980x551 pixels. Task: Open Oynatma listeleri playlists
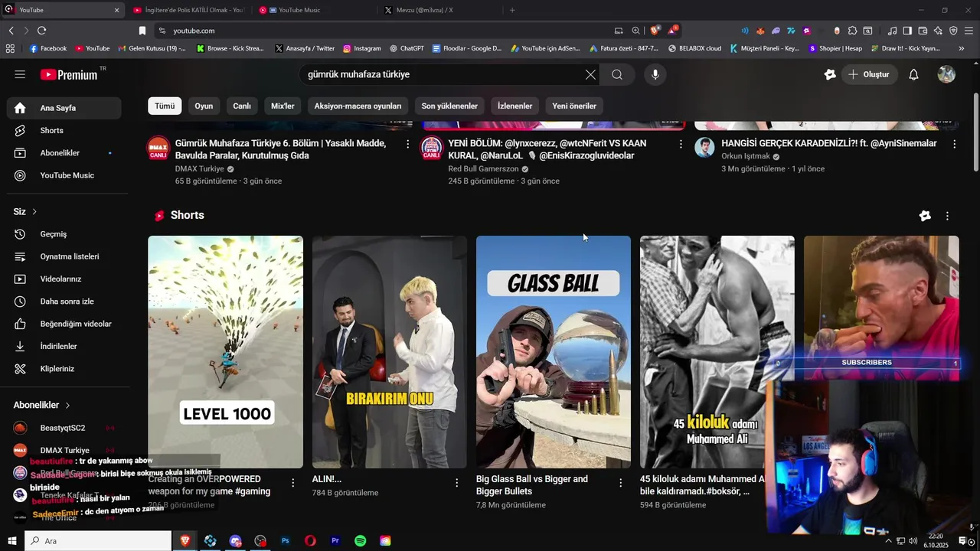pyautogui.click(x=64, y=256)
